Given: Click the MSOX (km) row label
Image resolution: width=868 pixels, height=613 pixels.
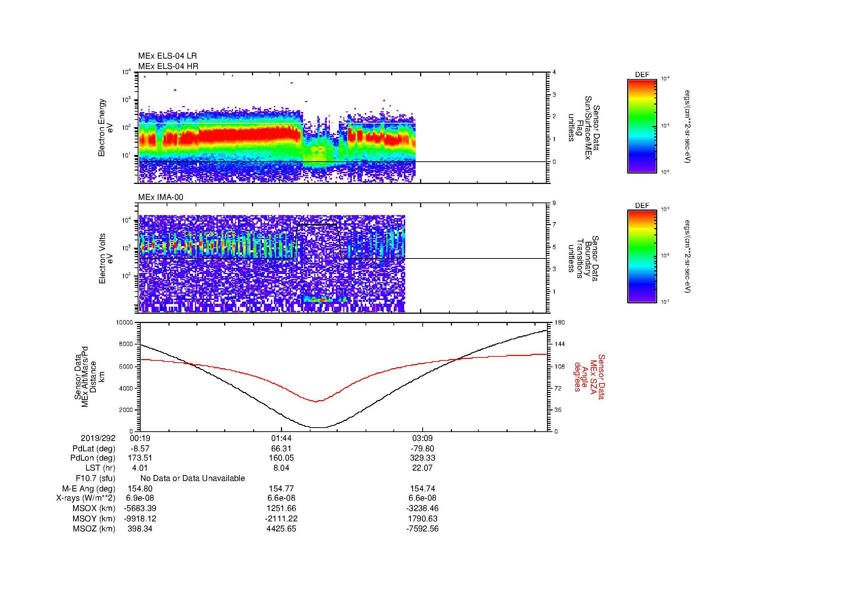Looking at the screenshot, I should point(94,508).
